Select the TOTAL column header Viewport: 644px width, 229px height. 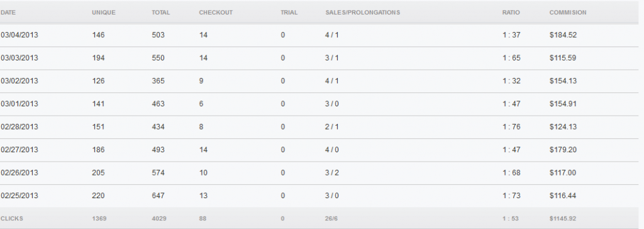(x=160, y=13)
